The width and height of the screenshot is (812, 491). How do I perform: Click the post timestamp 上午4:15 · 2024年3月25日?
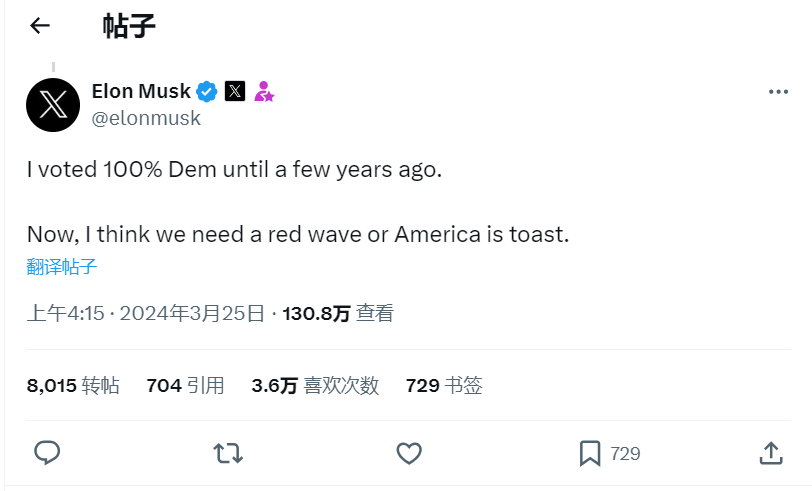pyautogui.click(x=146, y=314)
